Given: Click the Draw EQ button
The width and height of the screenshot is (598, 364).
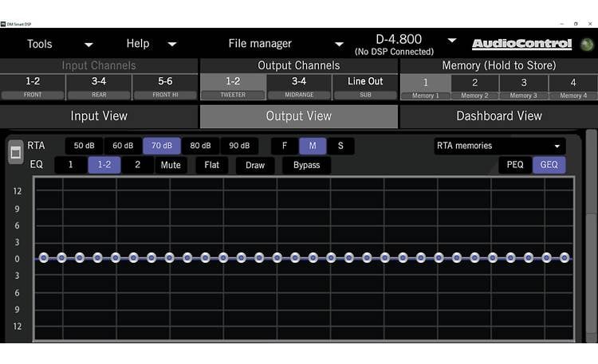Looking at the screenshot, I should coord(254,165).
